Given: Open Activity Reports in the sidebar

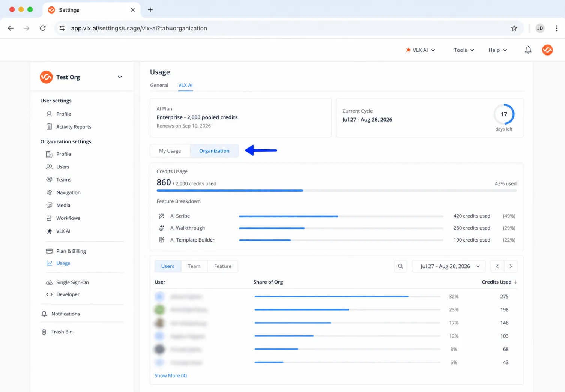Looking at the screenshot, I should point(69,127).
